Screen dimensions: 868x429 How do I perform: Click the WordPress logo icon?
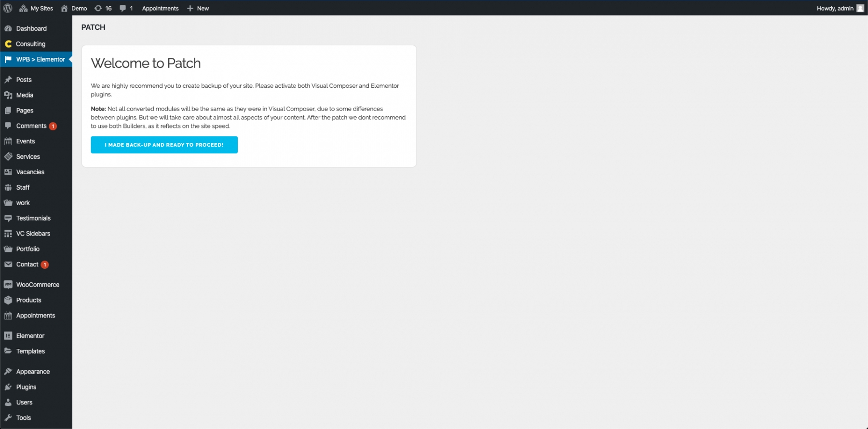click(8, 8)
